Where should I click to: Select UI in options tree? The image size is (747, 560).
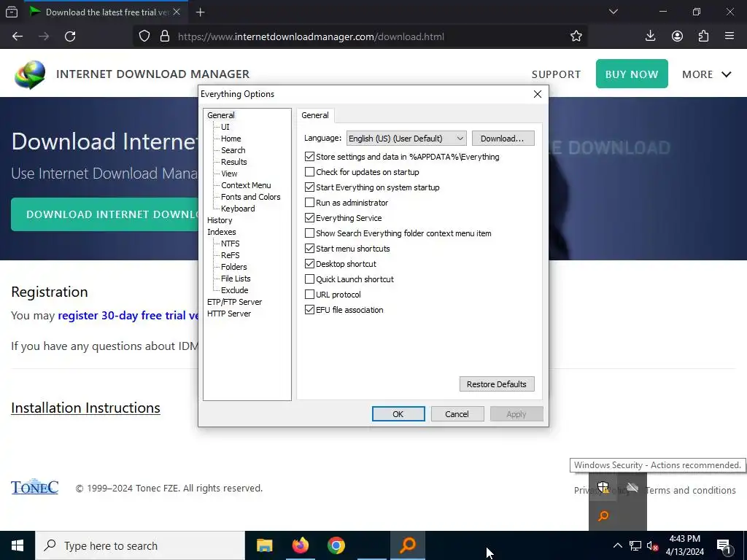click(x=225, y=127)
